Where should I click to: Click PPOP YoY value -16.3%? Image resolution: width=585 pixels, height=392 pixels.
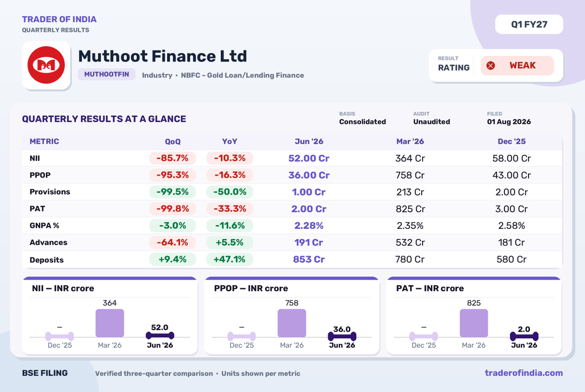[230, 175]
